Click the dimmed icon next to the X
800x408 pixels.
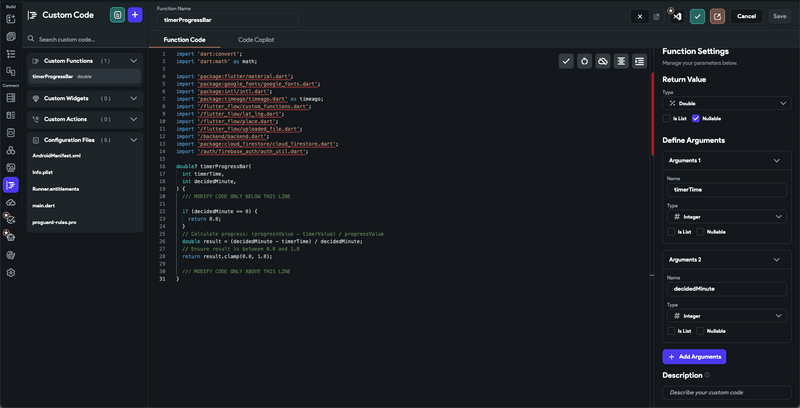(x=657, y=16)
